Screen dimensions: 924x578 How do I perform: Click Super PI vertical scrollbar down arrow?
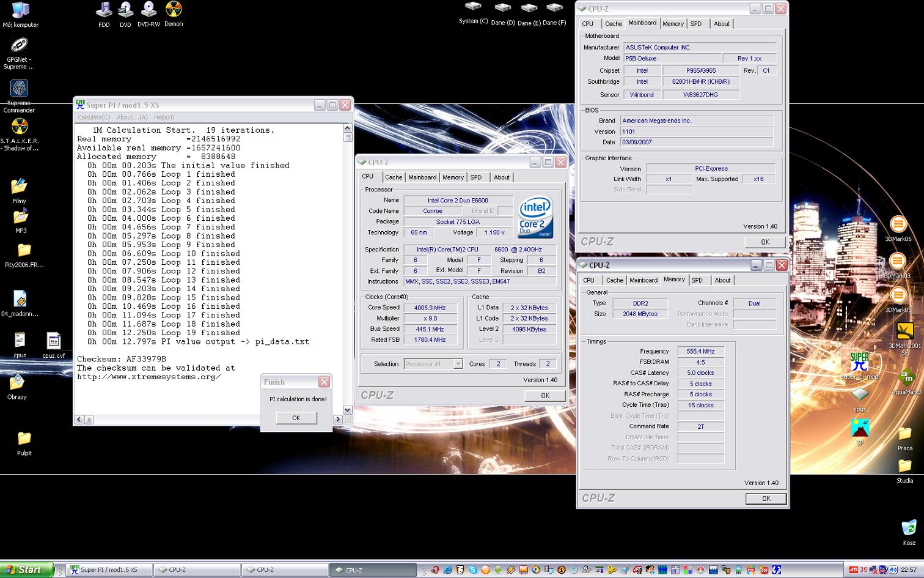pos(347,410)
